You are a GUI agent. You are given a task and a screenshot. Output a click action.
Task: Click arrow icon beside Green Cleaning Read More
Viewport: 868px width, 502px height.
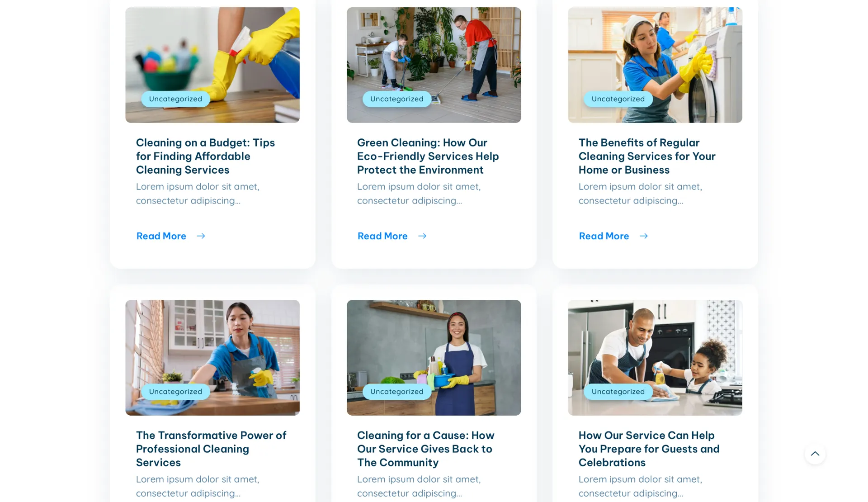click(422, 236)
